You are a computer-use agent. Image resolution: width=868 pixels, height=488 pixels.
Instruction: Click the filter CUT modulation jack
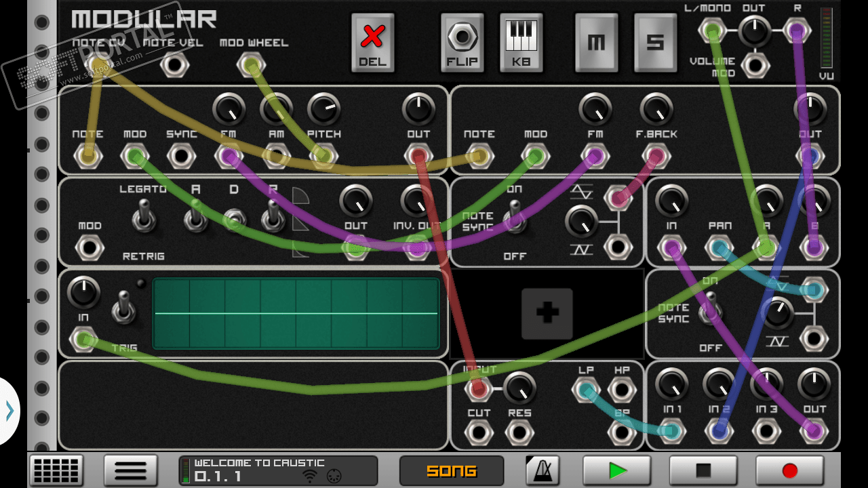(x=478, y=431)
